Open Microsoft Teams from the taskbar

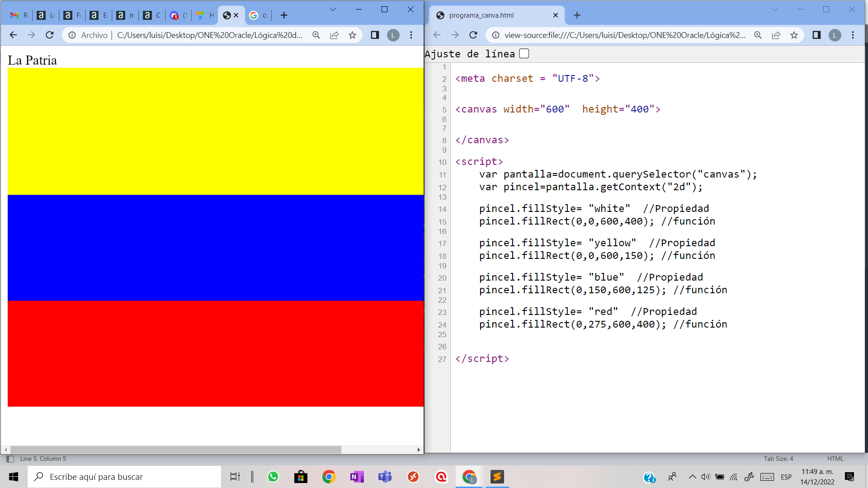point(385,477)
